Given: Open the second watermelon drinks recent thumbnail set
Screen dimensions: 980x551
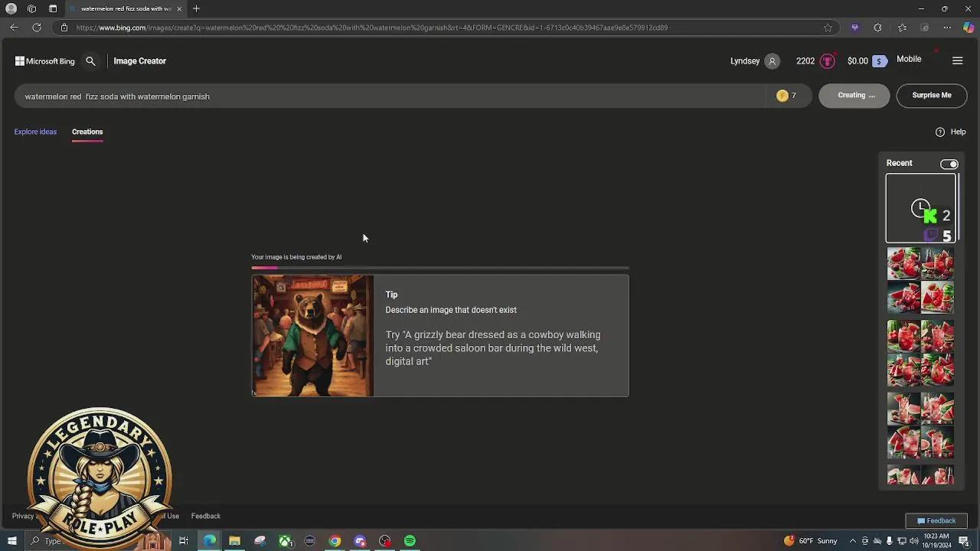Looking at the screenshot, I should pyautogui.click(x=921, y=353).
